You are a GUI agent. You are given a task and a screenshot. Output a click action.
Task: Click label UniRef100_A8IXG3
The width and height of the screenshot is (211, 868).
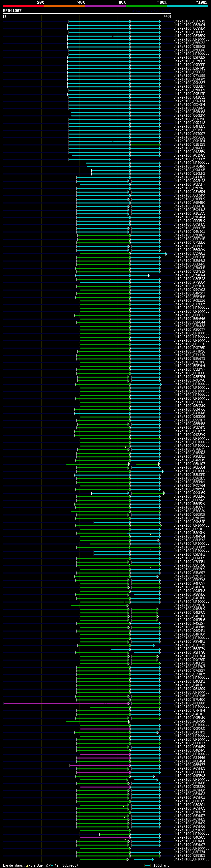tap(189, 156)
